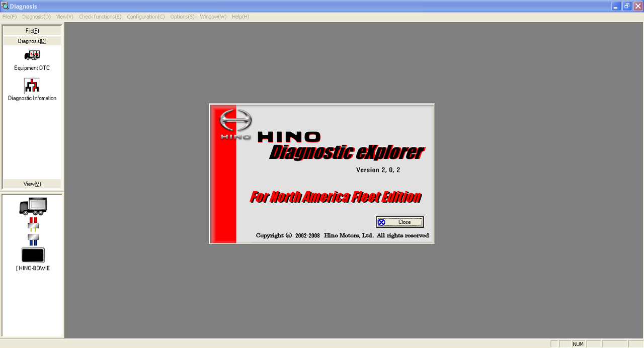Viewport: 644px width, 348px height.
Task: Open the View(V) menu in menu bar
Action: click(65, 17)
